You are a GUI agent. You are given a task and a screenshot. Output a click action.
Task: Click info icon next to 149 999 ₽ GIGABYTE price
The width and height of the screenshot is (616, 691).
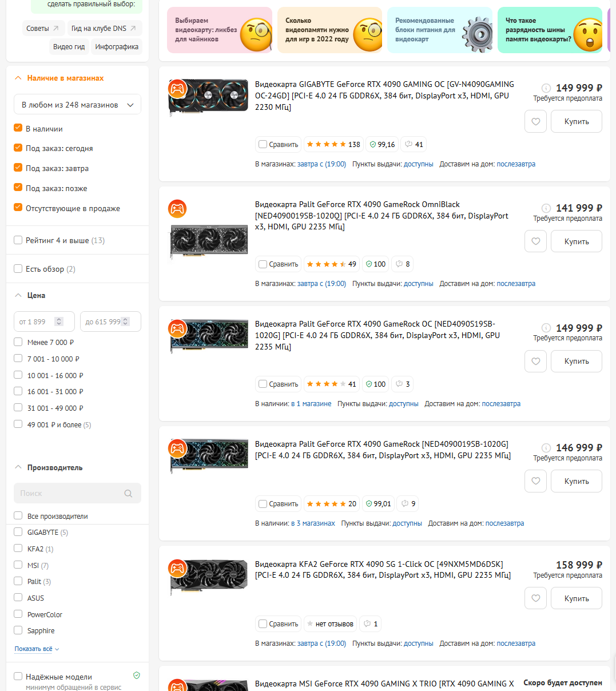point(546,88)
